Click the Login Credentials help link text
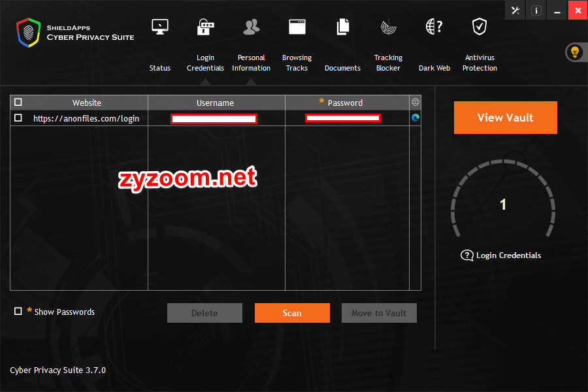 (508, 255)
